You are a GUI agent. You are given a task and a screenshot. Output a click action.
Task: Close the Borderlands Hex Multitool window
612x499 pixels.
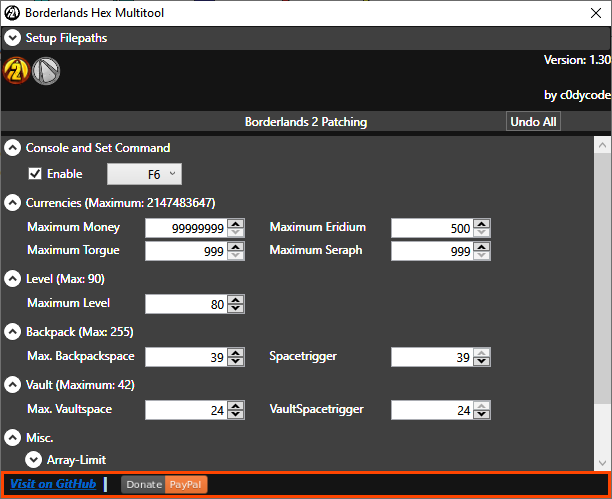click(596, 13)
